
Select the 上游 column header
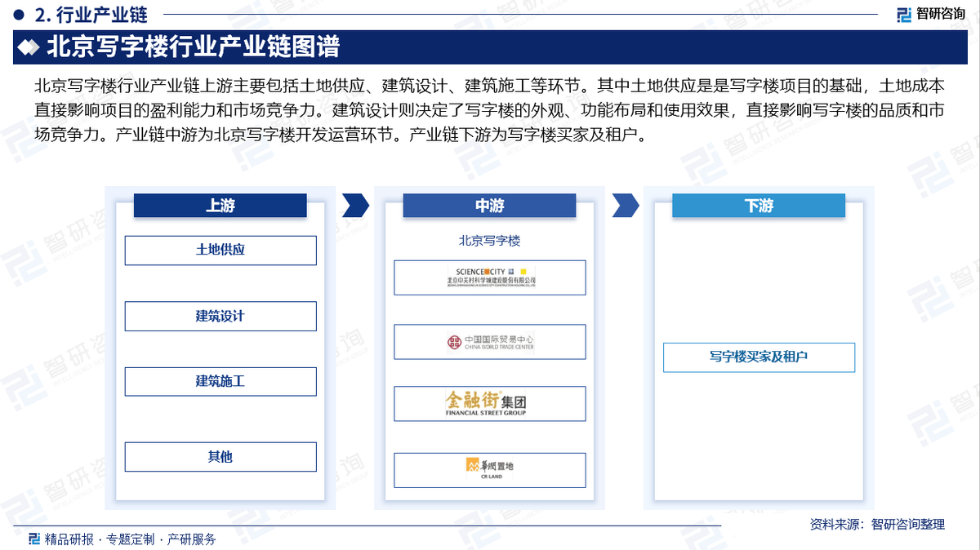coord(220,206)
